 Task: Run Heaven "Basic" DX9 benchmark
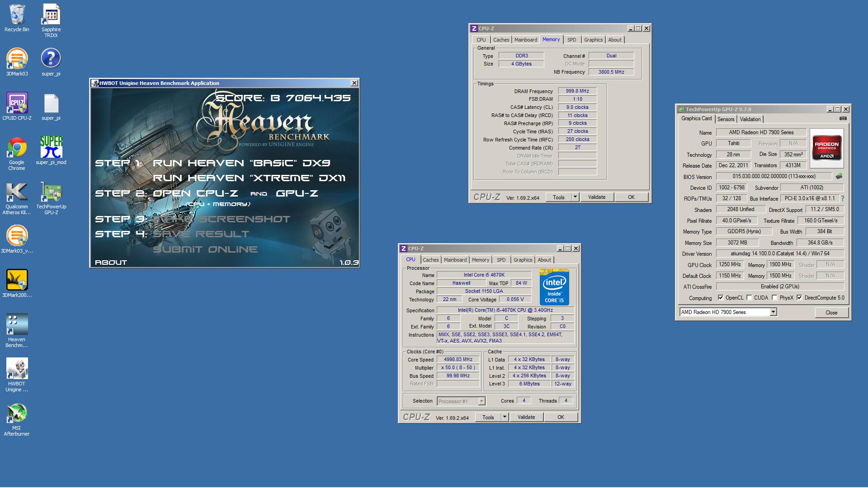[x=241, y=163]
